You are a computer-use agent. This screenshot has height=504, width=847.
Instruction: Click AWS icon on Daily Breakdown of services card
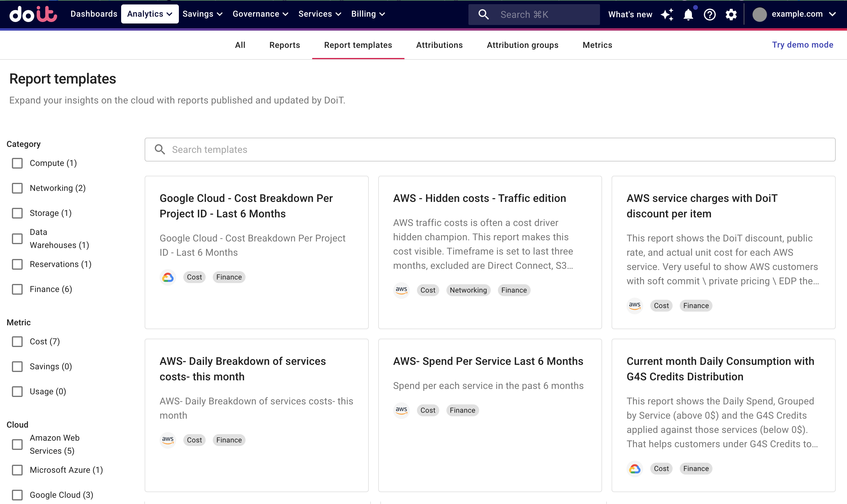click(168, 440)
